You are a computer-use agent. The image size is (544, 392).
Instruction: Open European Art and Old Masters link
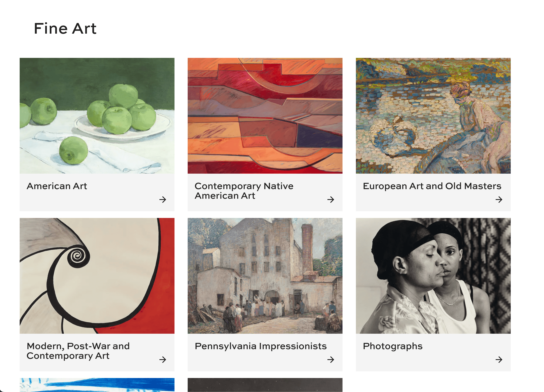(432, 186)
